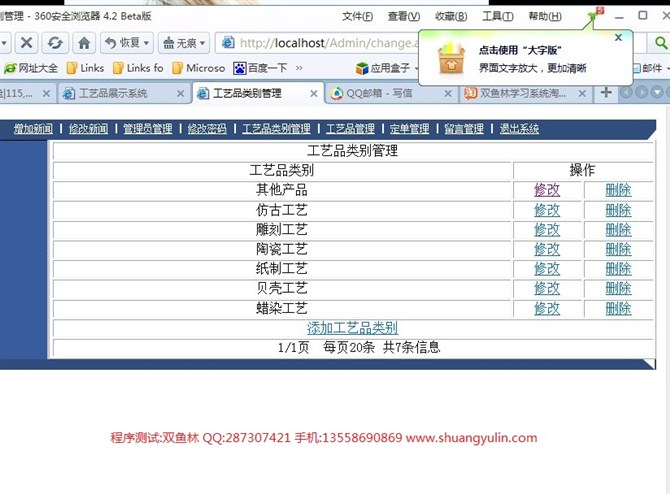The width and height of the screenshot is (670, 494).
Task: Click the 大字版 box icon in popup
Action: click(451, 59)
